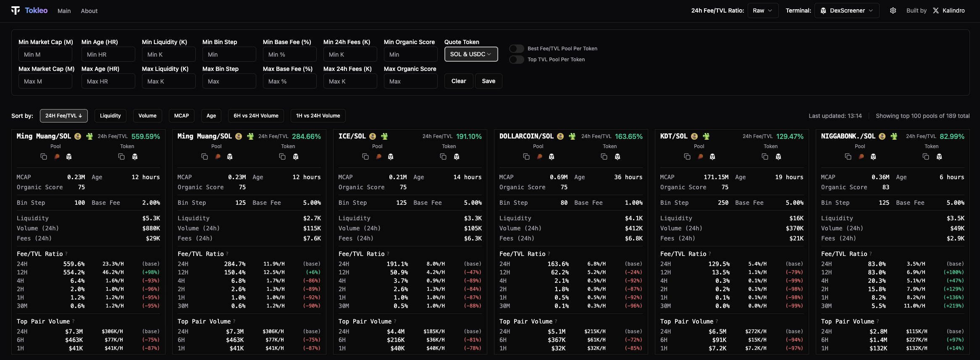Focus the Min Base Fee (%) input
Viewport: 980px width, 360px height.
290,55
